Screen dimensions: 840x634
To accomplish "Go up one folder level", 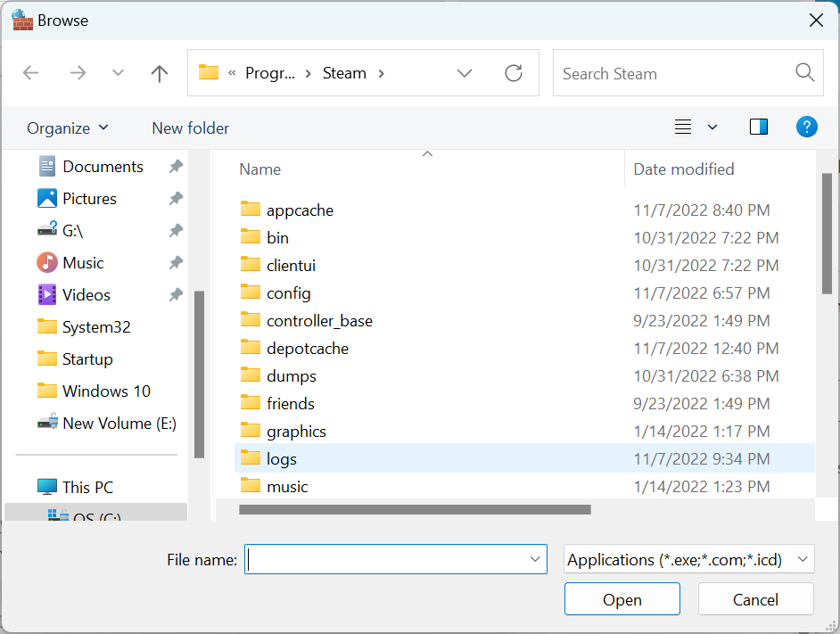I will click(x=159, y=73).
